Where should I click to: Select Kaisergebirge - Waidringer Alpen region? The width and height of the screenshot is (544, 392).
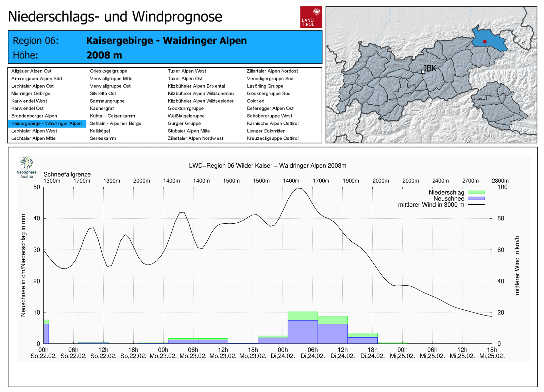[x=47, y=123]
